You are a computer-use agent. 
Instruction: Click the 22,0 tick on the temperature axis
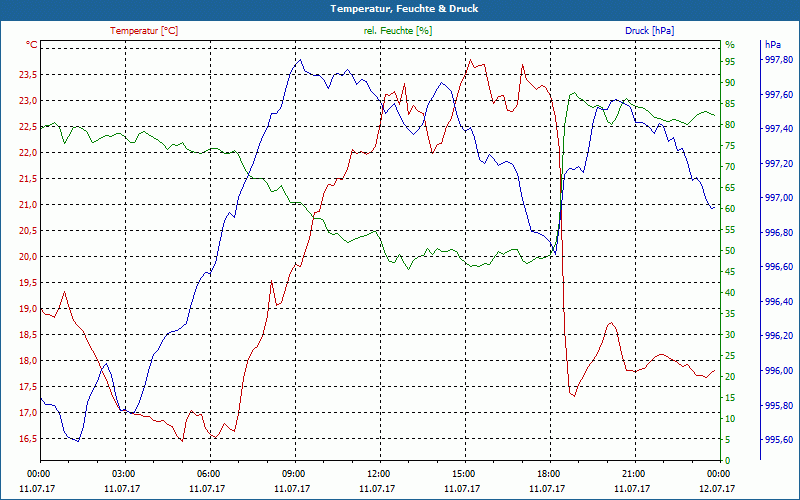tap(28, 153)
